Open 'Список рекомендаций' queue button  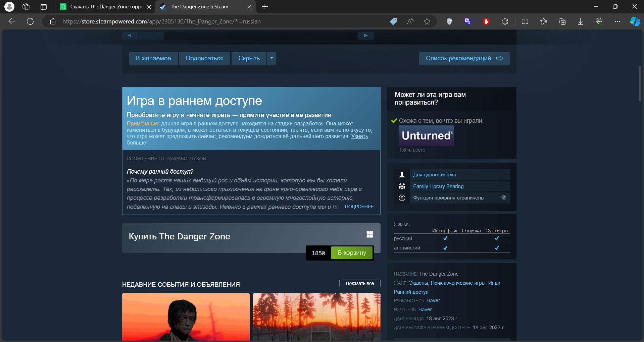tap(464, 58)
